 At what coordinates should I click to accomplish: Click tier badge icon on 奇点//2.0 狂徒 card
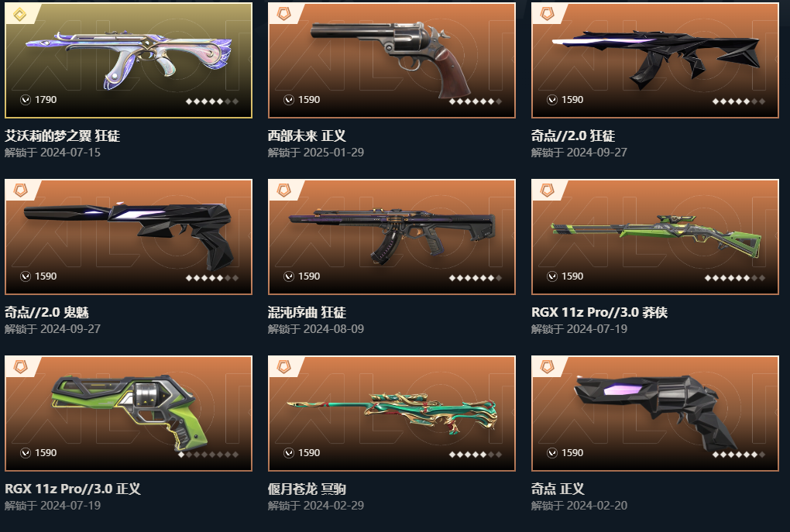click(547, 14)
